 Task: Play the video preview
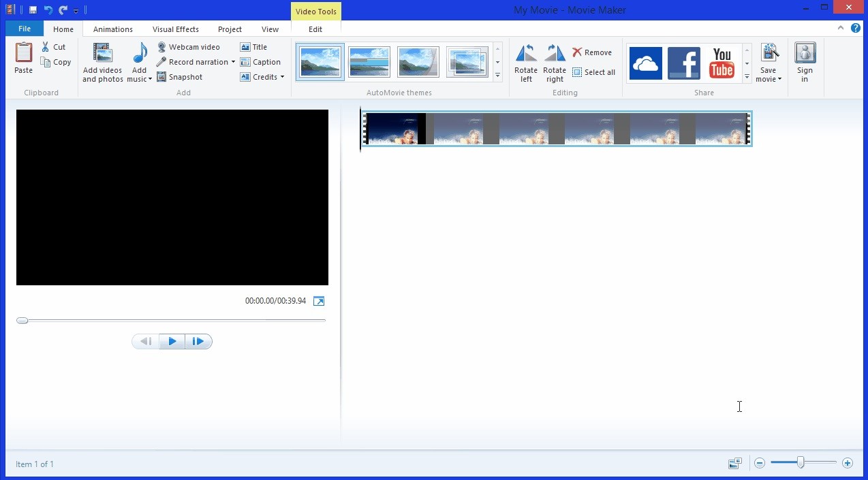point(172,341)
